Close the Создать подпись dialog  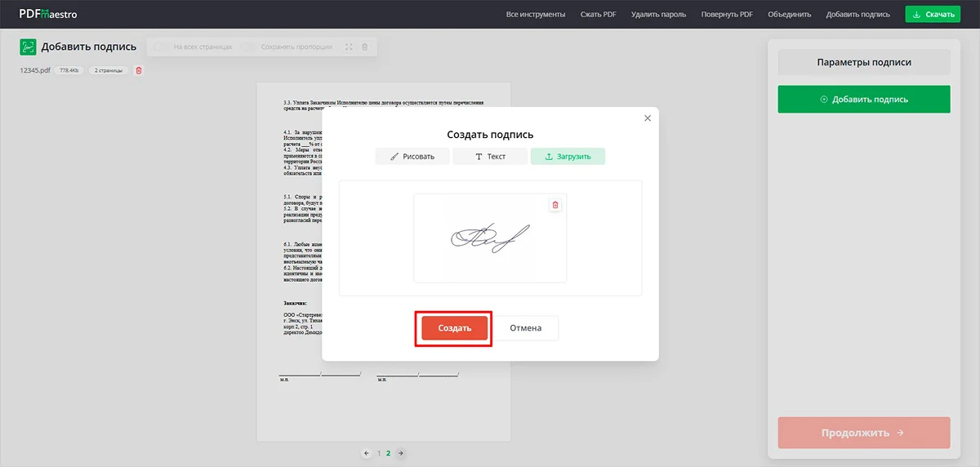[648, 118]
